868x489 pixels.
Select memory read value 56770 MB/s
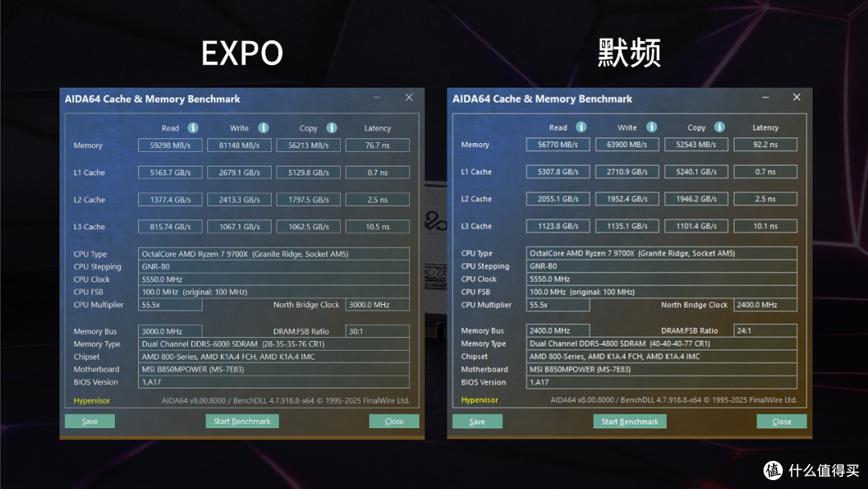pos(558,145)
